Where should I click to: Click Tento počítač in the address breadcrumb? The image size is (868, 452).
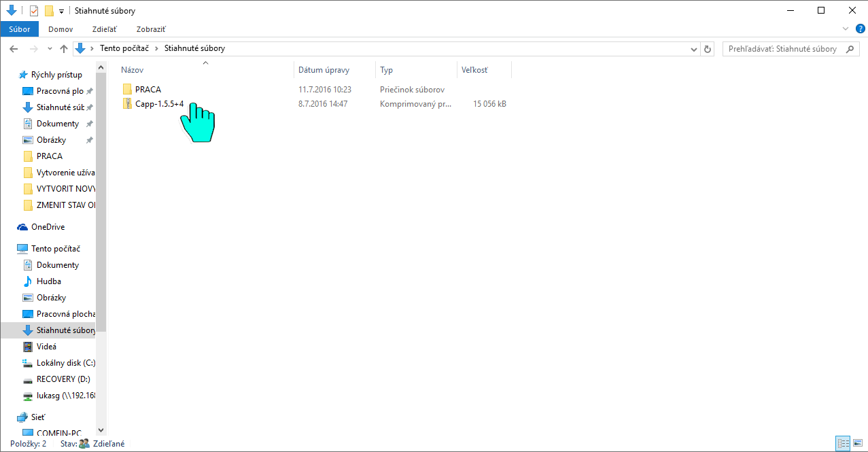(x=124, y=49)
